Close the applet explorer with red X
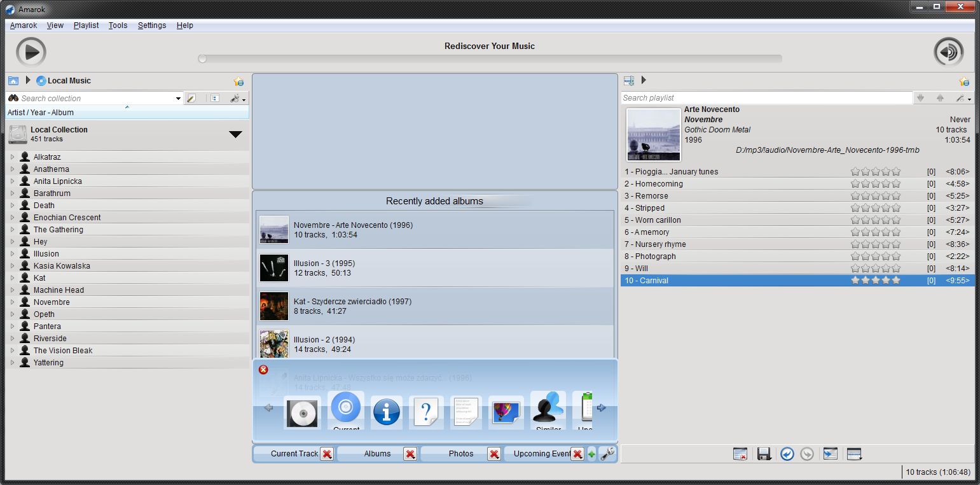 pos(263,370)
